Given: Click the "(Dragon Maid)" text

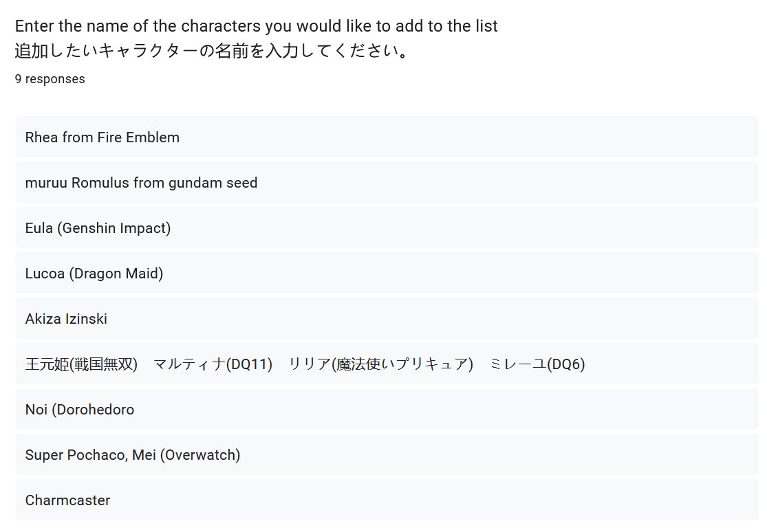Looking at the screenshot, I should tap(116, 274).
